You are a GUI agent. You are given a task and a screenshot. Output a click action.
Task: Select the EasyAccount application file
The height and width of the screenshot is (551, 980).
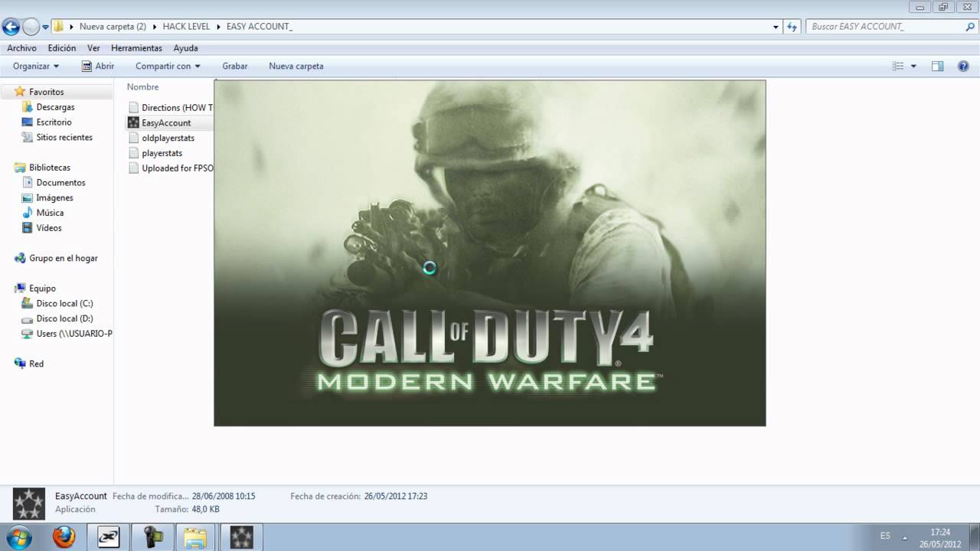(x=166, y=122)
